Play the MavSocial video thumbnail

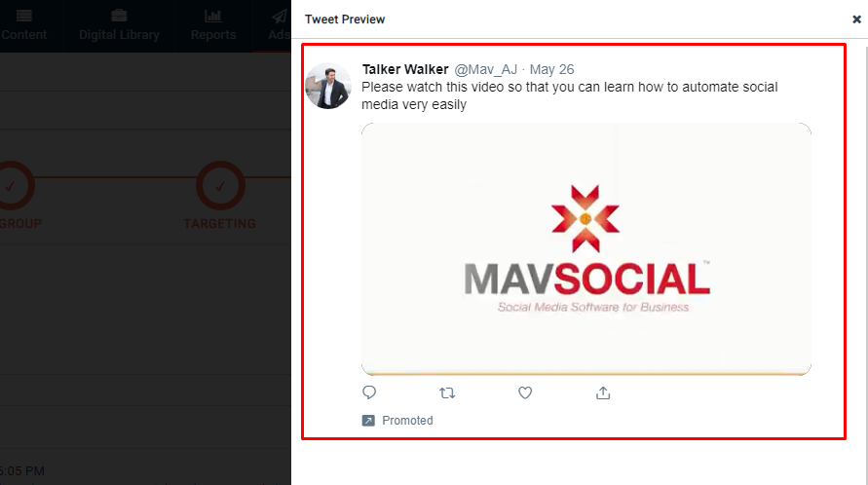[x=585, y=248]
